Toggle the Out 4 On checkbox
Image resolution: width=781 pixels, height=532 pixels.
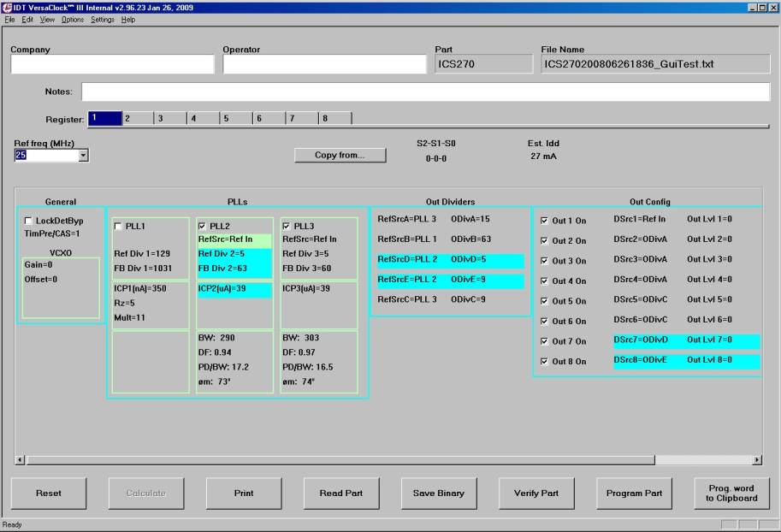coord(544,281)
